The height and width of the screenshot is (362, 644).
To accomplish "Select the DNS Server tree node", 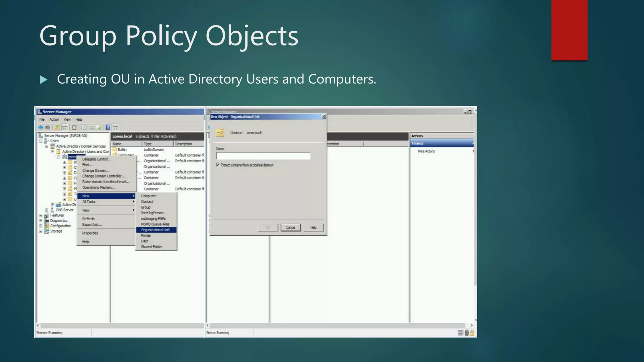I will pyautogui.click(x=64, y=210).
